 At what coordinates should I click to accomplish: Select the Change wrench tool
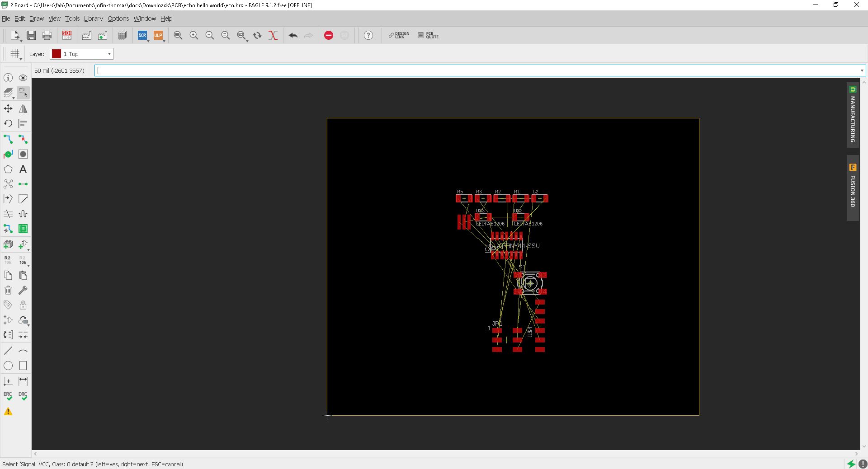click(23, 290)
